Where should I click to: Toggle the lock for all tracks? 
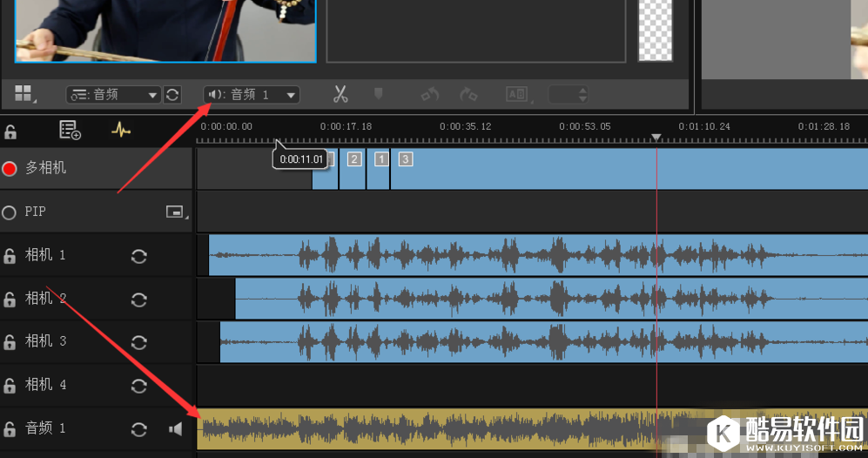coord(10,131)
